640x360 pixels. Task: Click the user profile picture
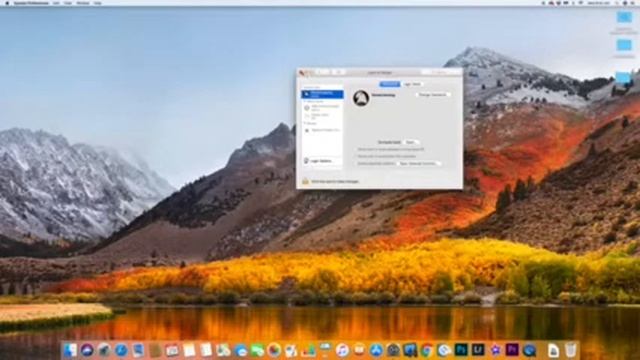coord(361,98)
